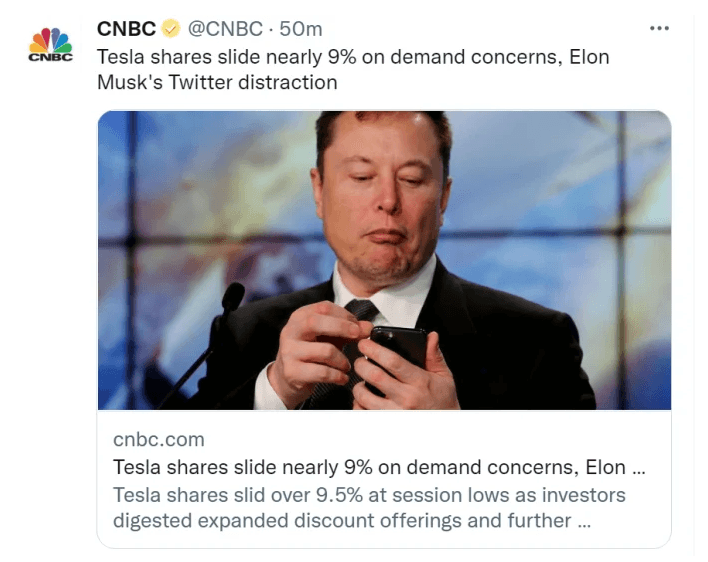
Task: Open the CNBC display name profile link
Action: pyautogui.click(x=126, y=30)
